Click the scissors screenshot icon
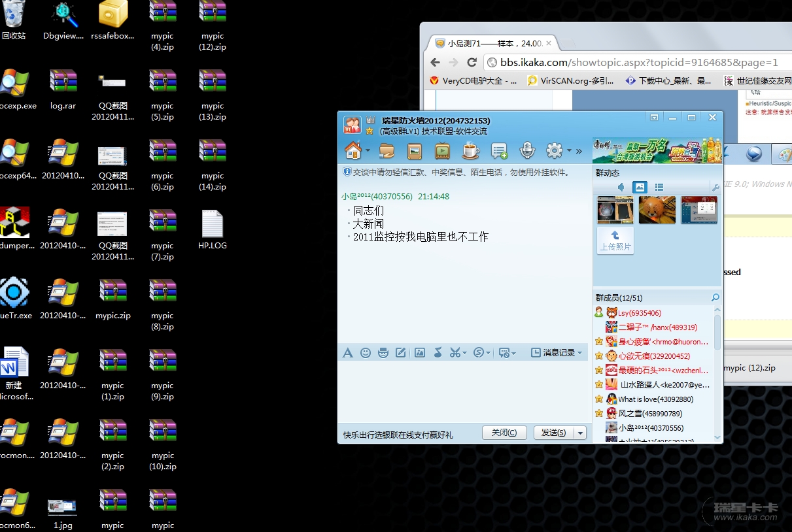The height and width of the screenshot is (532, 792). point(455,353)
